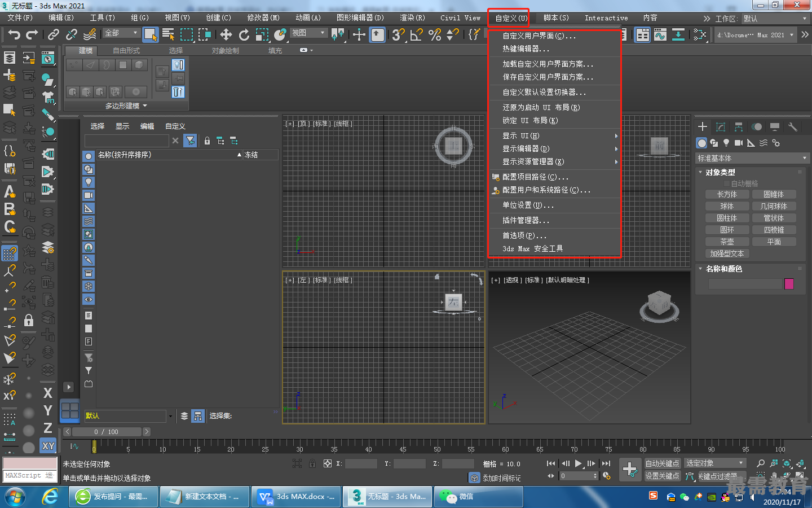812x508 pixels.
Task: Open the Motion command panel tab
Action: pos(757,127)
